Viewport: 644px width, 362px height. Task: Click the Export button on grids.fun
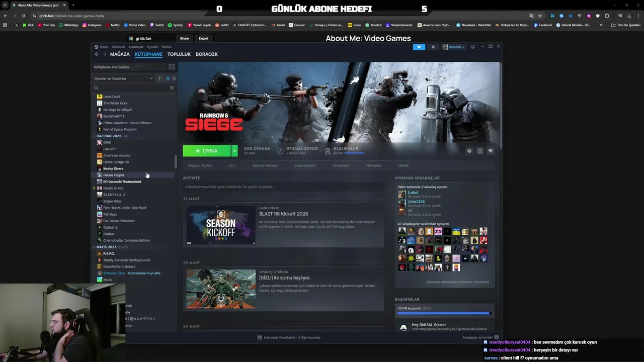(x=203, y=38)
